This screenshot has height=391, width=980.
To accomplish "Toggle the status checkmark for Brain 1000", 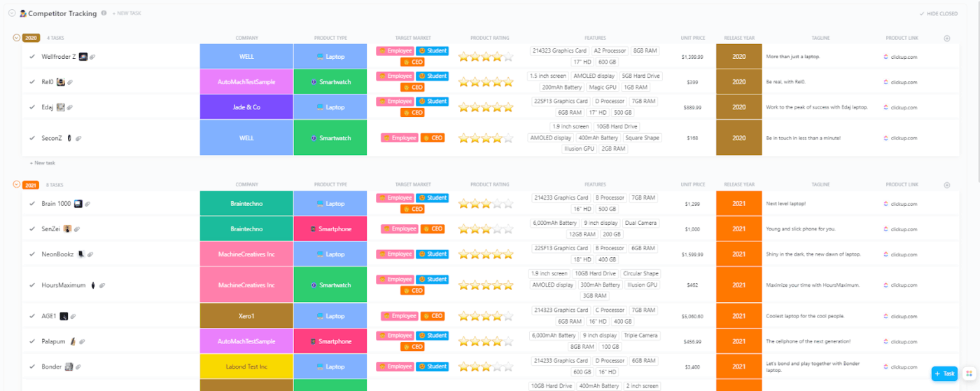I will click(x=32, y=204).
